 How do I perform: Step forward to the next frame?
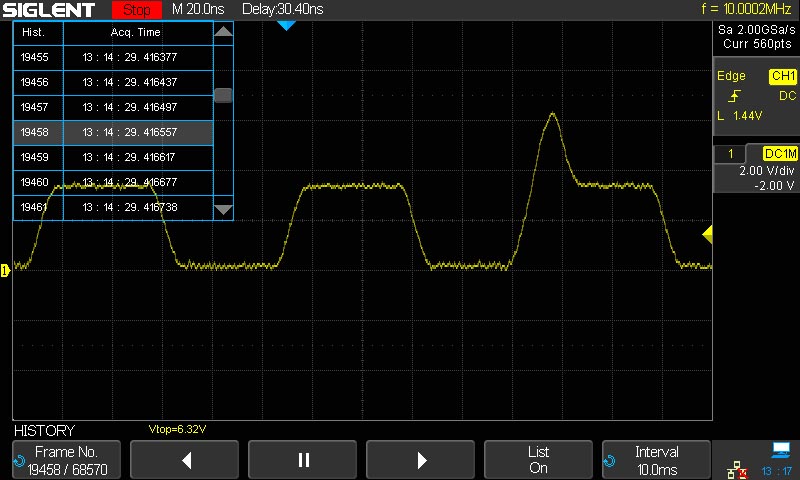click(421, 461)
